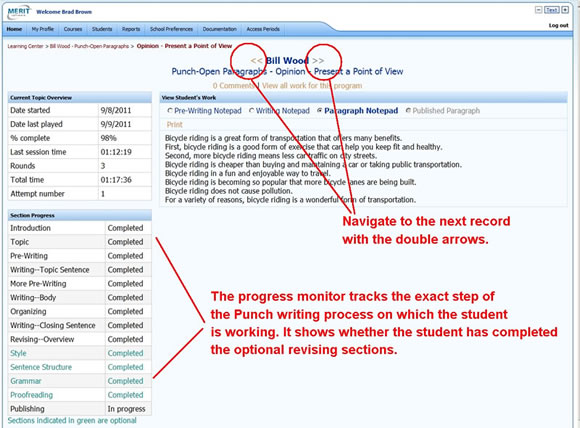Click the Total time value 01:17:36
This screenshot has height=428, width=580.
(x=116, y=180)
